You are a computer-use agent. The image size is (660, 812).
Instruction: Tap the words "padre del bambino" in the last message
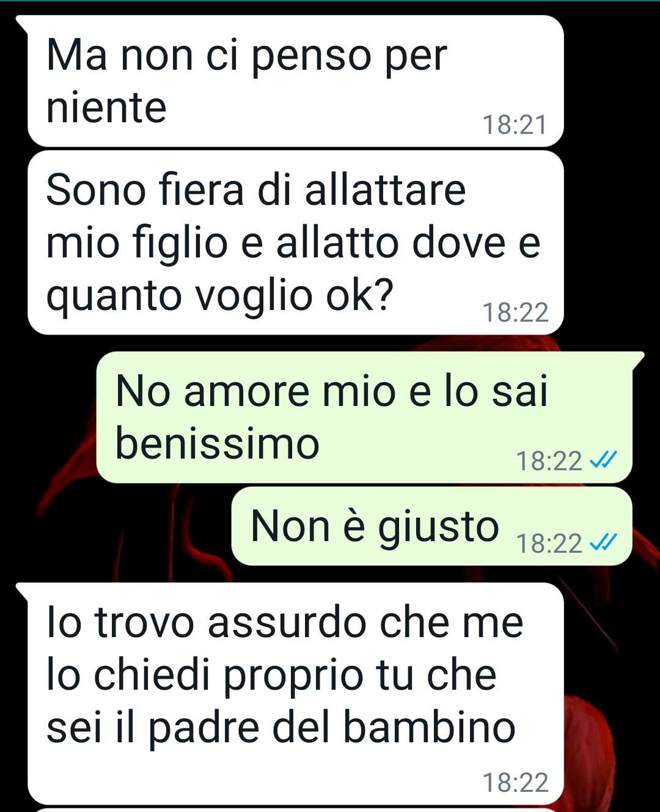coord(332,728)
